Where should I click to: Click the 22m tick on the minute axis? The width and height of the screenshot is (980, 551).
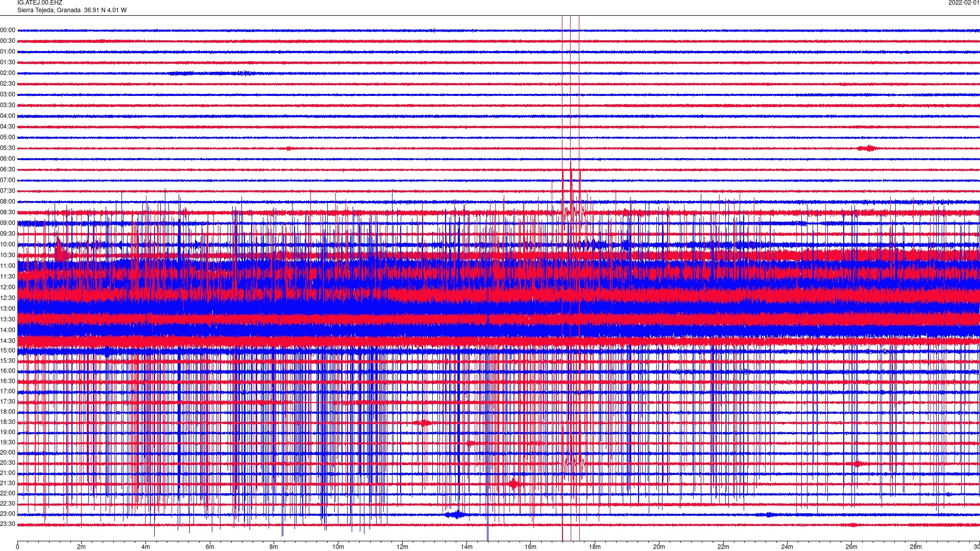723,547
